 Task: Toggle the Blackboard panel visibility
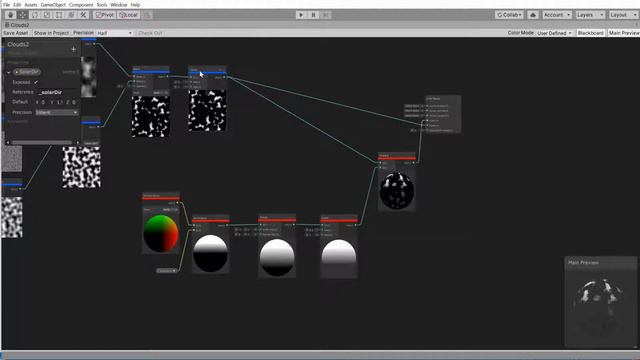(591, 33)
